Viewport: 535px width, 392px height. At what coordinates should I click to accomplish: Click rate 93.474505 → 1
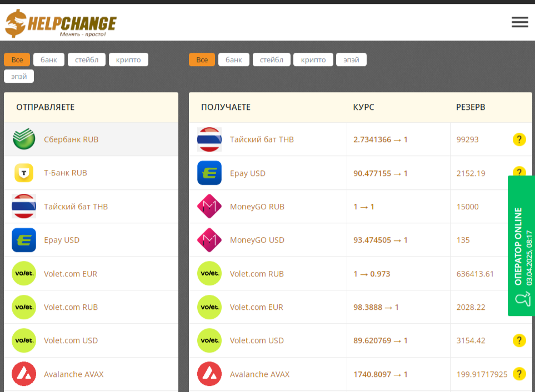point(381,240)
